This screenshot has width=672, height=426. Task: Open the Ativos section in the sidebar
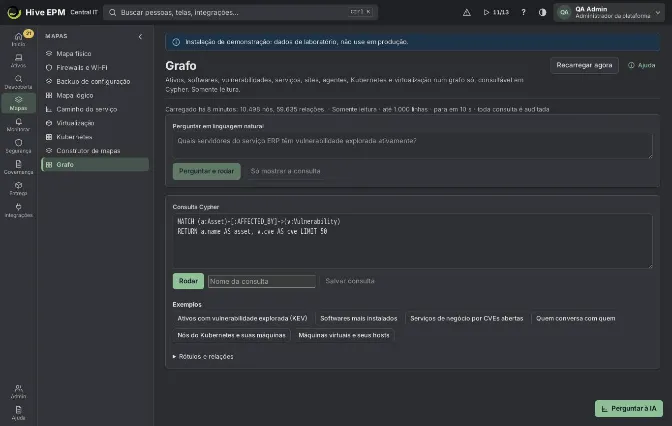pos(18,61)
